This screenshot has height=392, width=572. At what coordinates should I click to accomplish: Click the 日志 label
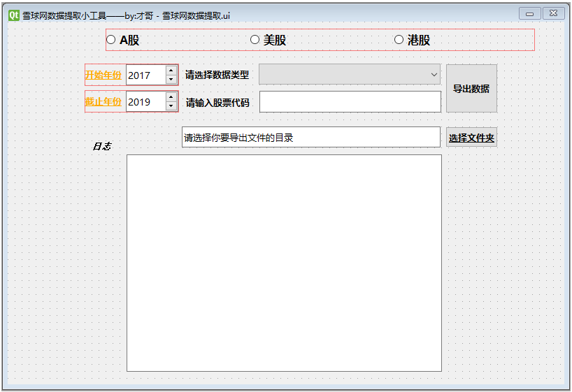pos(102,146)
